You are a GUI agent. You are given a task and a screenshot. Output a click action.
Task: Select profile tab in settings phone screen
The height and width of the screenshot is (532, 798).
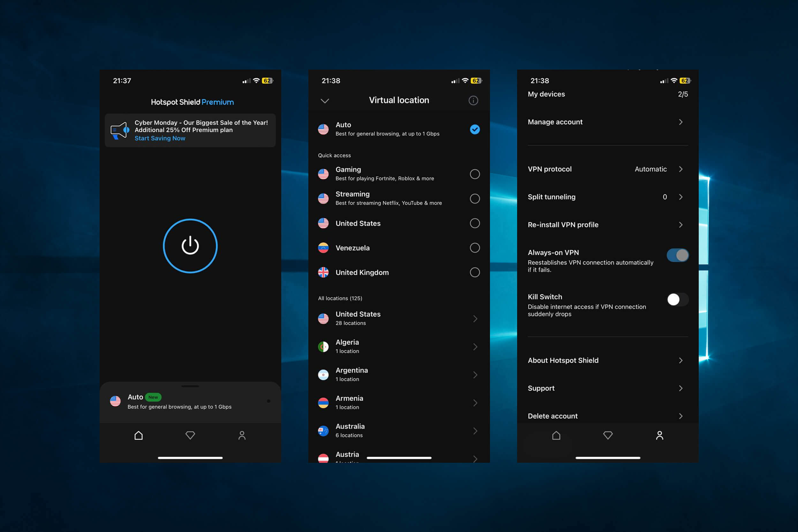coord(659,435)
